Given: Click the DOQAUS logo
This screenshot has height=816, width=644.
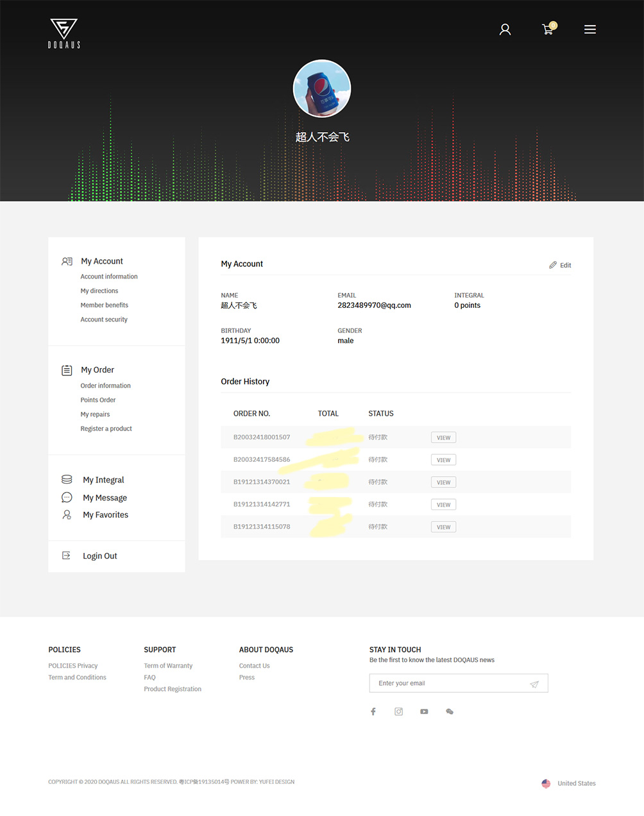Looking at the screenshot, I should 64,33.
